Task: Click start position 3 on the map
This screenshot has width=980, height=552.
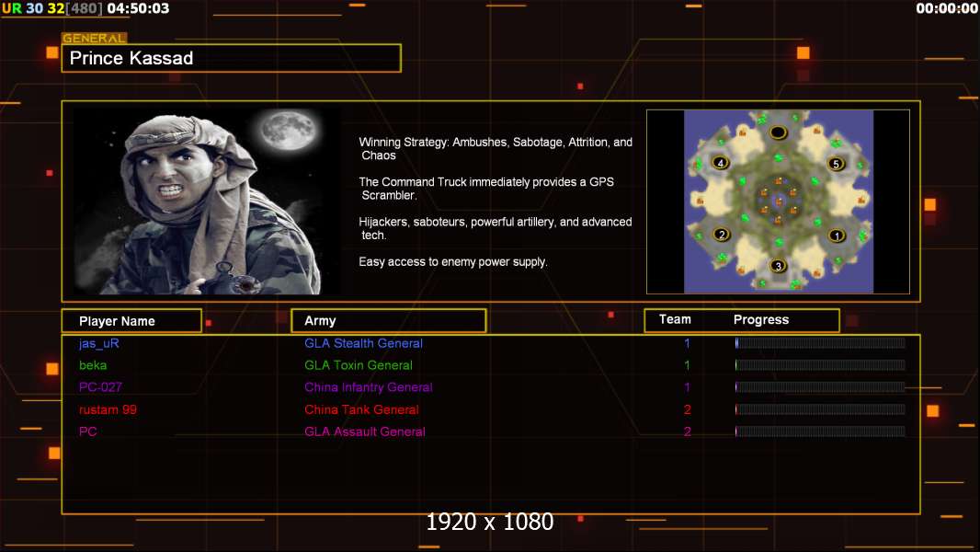Action: tap(778, 266)
